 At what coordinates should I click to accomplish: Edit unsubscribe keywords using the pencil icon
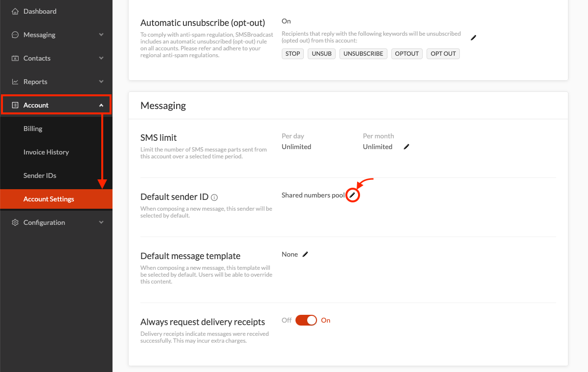473,37
